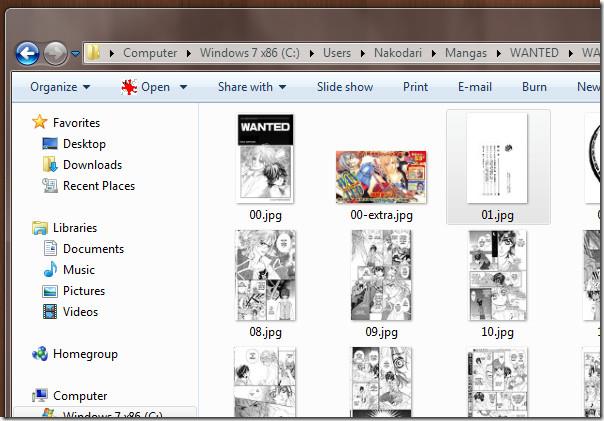Open the Videos library
604x421 pixels.
80,312
